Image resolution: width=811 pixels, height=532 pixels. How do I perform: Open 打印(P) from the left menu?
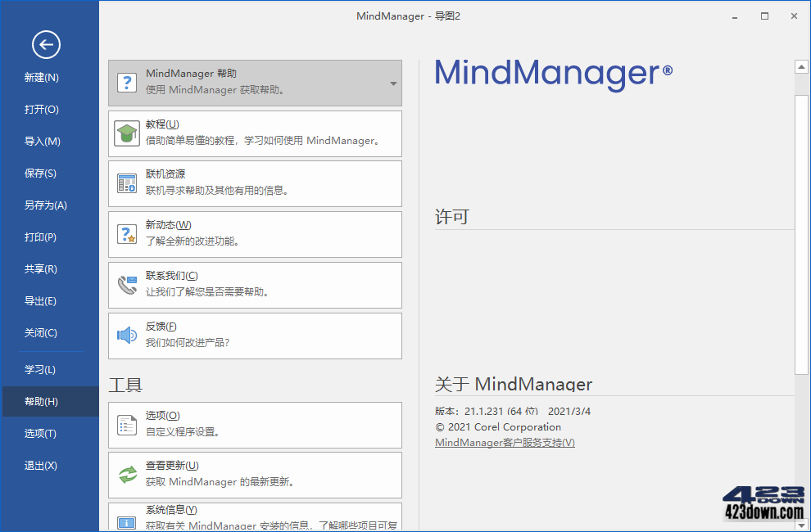(39, 237)
